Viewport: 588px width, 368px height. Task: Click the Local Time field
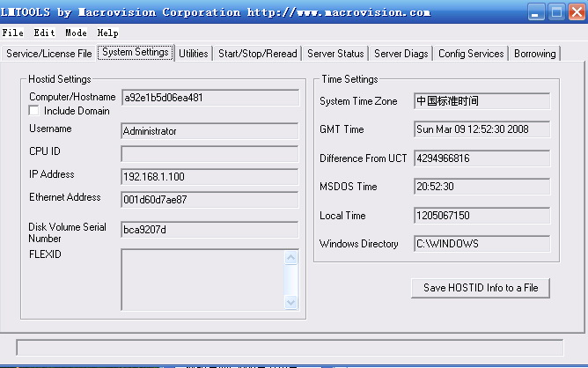click(481, 216)
